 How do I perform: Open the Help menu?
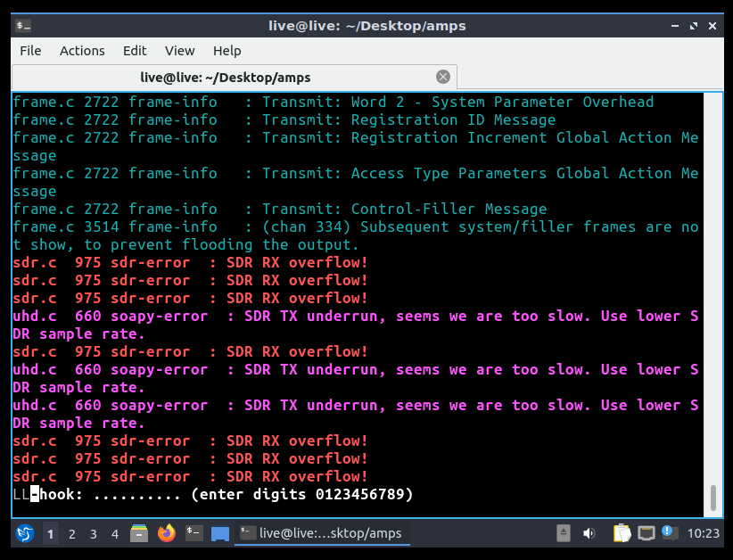227,51
